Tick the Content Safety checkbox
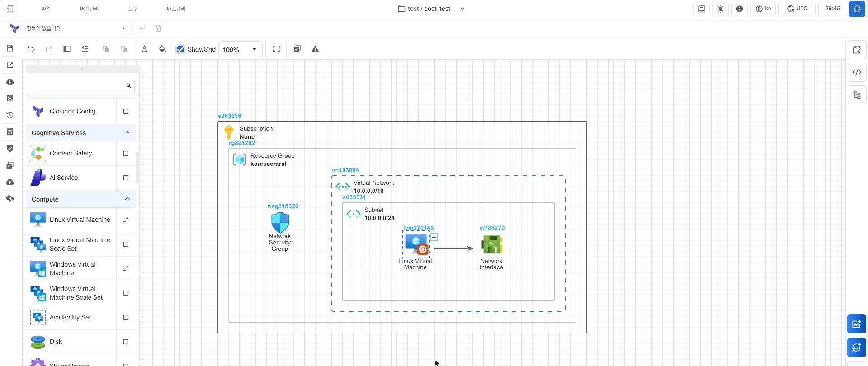This screenshot has width=868, height=366. tap(126, 154)
